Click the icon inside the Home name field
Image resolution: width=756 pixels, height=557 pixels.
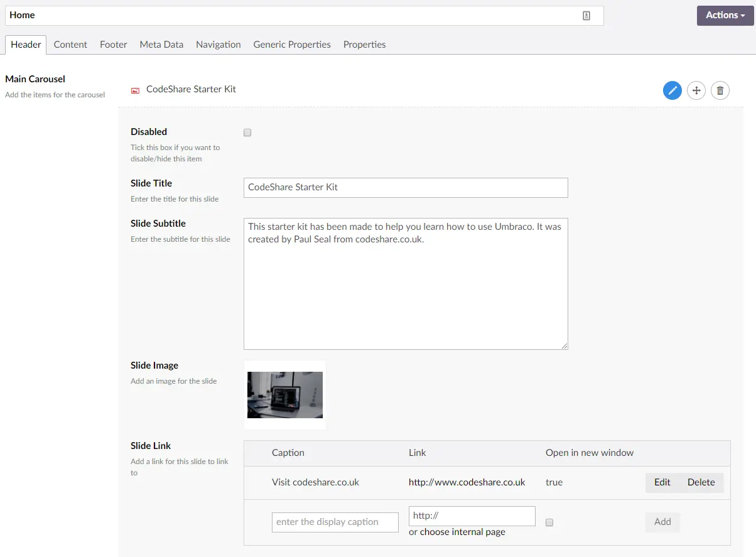click(586, 16)
